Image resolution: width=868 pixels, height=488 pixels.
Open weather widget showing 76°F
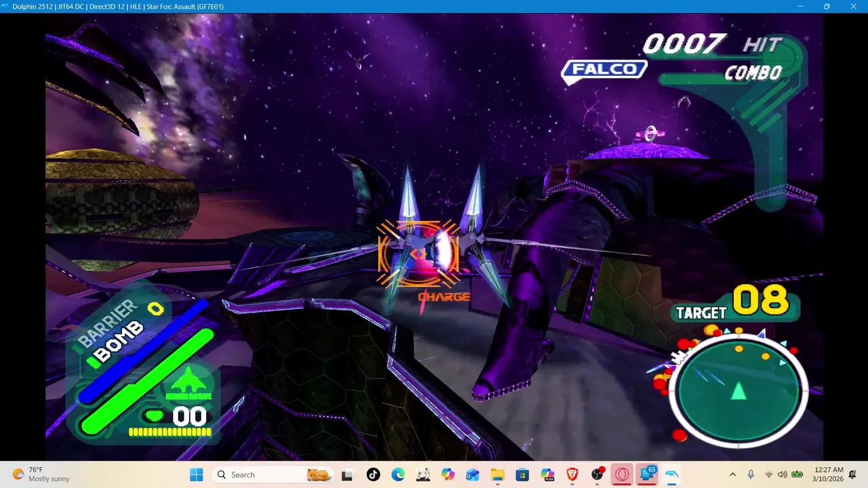pos(41,474)
